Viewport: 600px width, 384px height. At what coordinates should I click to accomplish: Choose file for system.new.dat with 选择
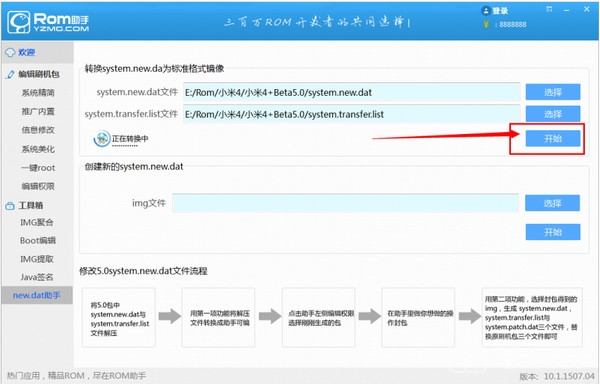(553, 92)
